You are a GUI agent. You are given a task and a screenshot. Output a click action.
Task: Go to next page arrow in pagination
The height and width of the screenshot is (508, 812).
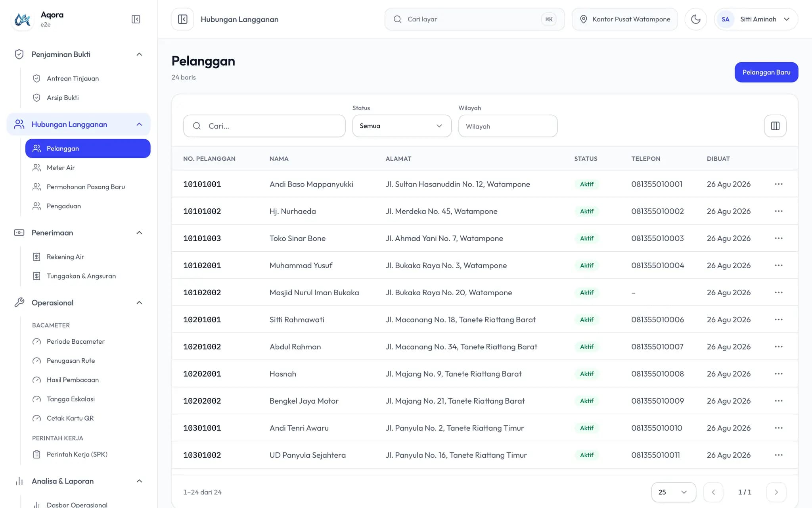pos(776,492)
